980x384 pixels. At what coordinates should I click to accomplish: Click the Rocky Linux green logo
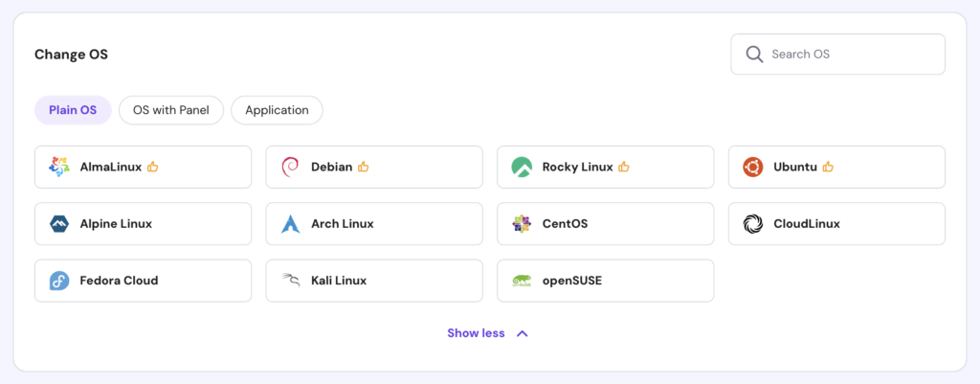pyautogui.click(x=522, y=167)
